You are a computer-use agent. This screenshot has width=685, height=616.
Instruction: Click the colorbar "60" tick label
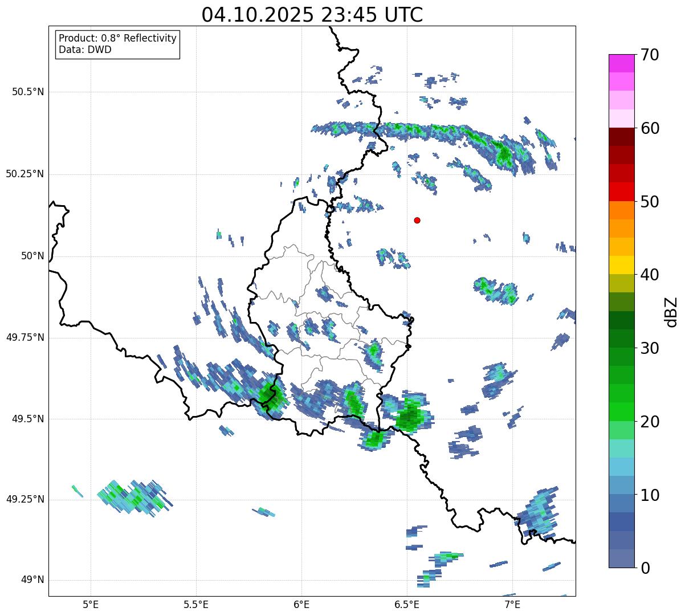(650, 128)
